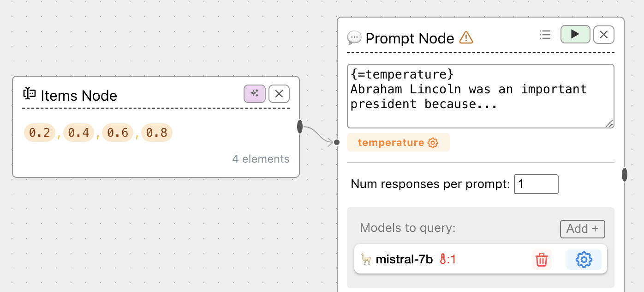
Task: Click the Items Node output connection handle
Action: [x=300, y=126]
